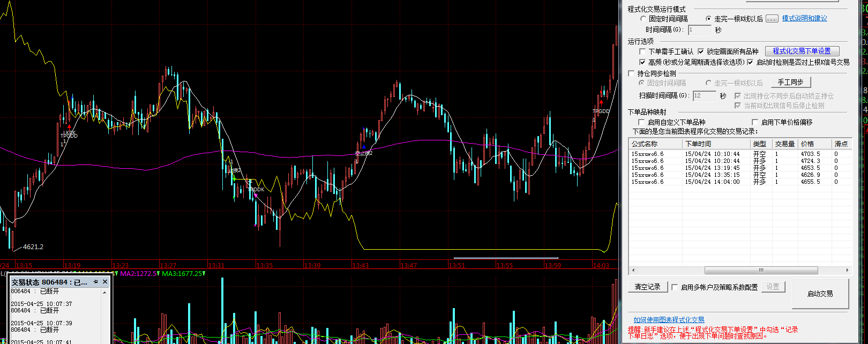Viewport: 868px width, 344px height.
Task: Click the red TPGDD arrow near 14:03
Action: pyautogui.click(x=601, y=102)
